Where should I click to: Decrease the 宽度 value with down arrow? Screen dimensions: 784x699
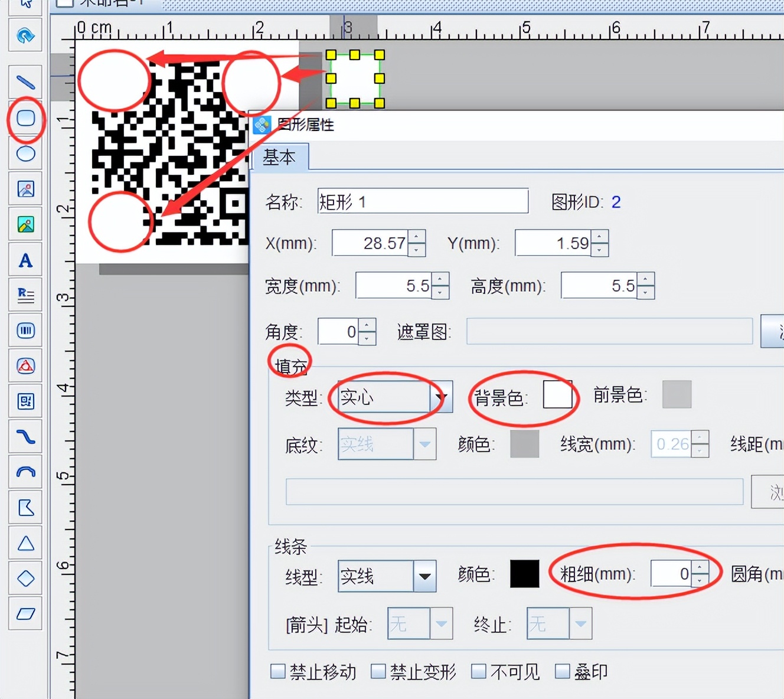(440, 292)
